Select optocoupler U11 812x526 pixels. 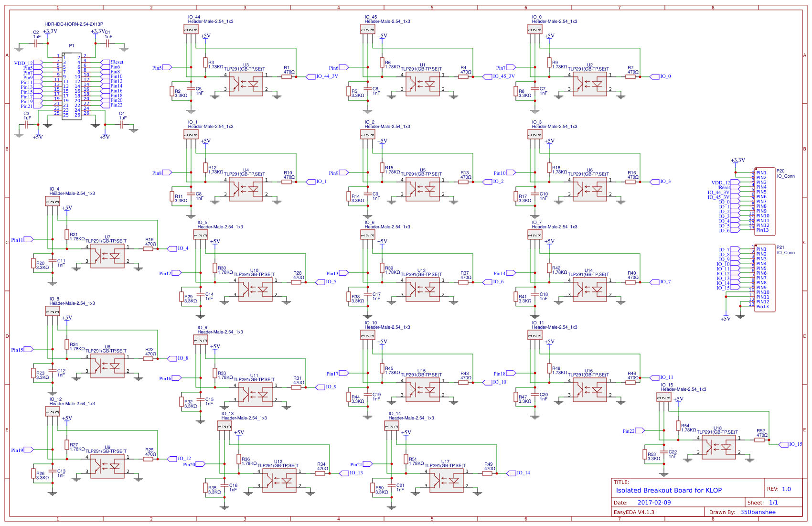click(256, 394)
